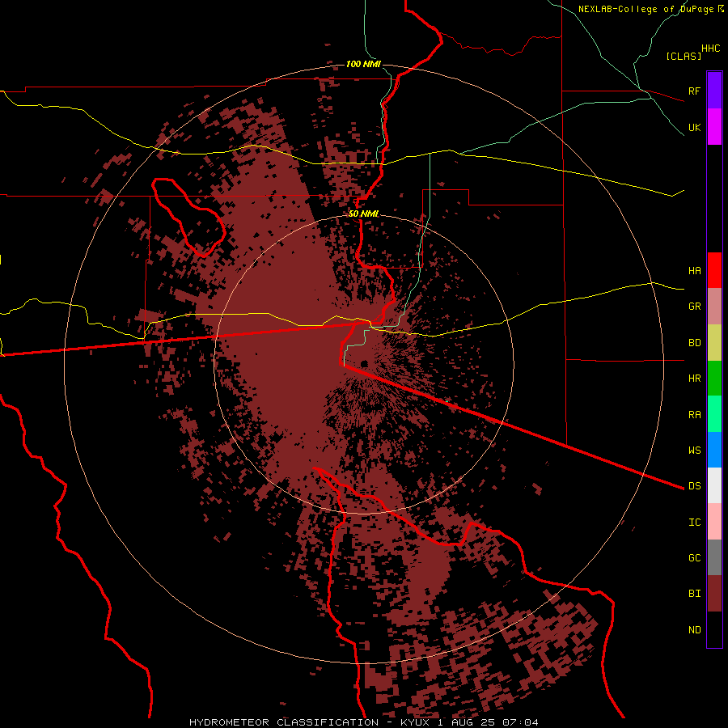Click the GC gray legend swatch
This screenshot has height=728, width=728.
(714, 557)
